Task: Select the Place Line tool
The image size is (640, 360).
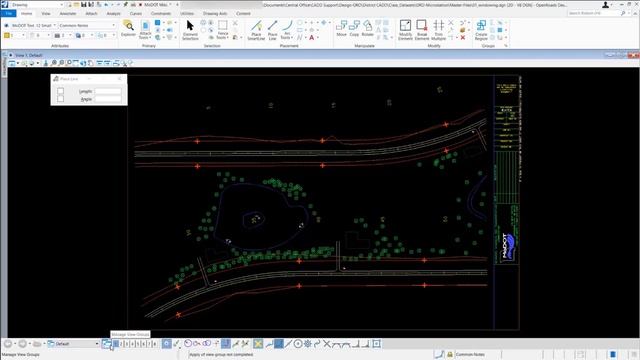Action: point(273,30)
